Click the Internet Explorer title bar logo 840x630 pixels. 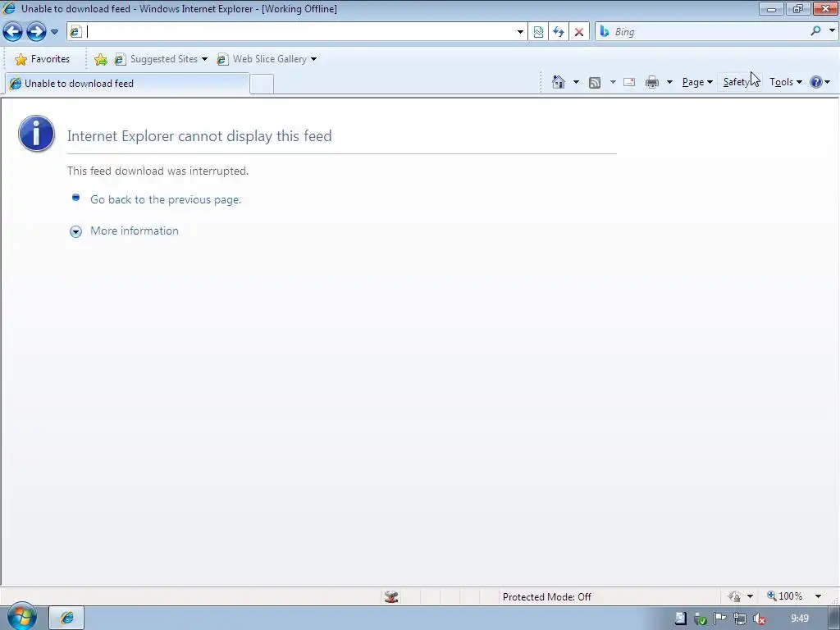click(x=9, y=8)
